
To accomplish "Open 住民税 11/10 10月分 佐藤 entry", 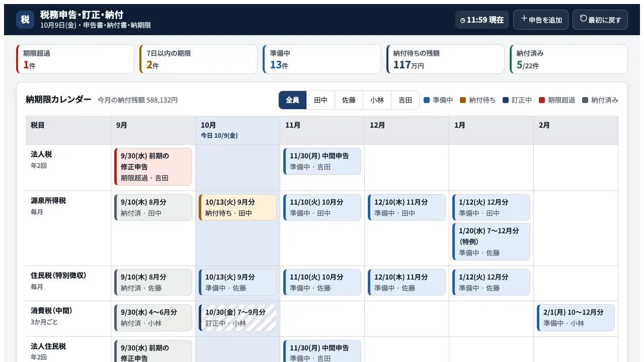I will pyautogui.click(x=322, y=283).
